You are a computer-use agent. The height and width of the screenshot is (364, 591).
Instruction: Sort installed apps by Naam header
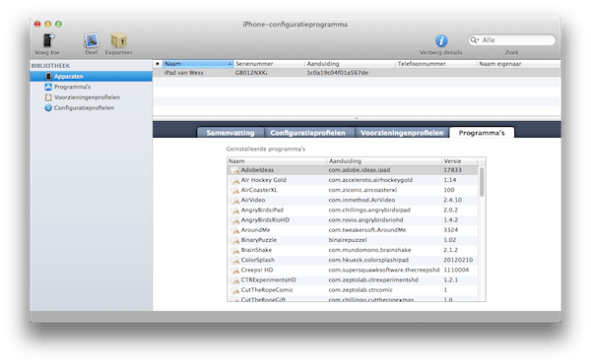tap(277, 161)
